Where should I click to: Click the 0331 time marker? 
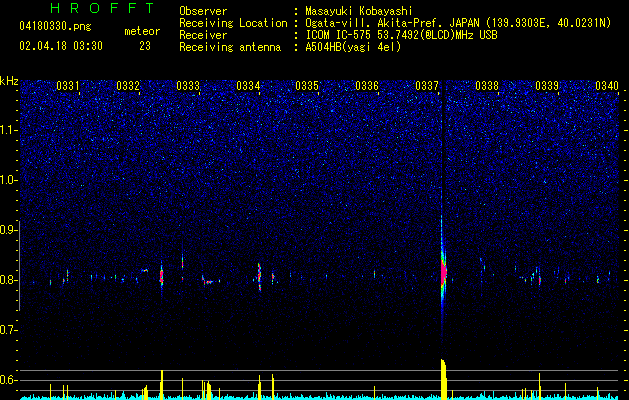tap(68, 86)
